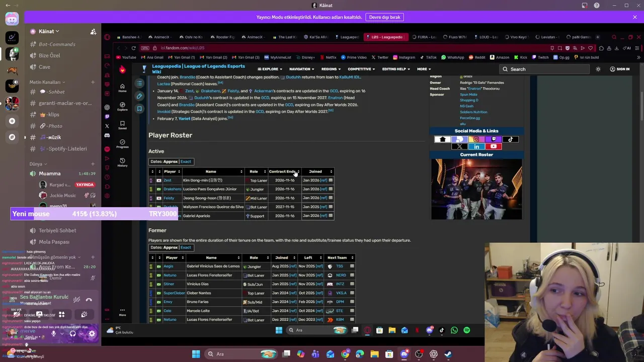Open Discord direct messages home icon
644x362 pixels.
pyautogui.click(x=12, y=19)
